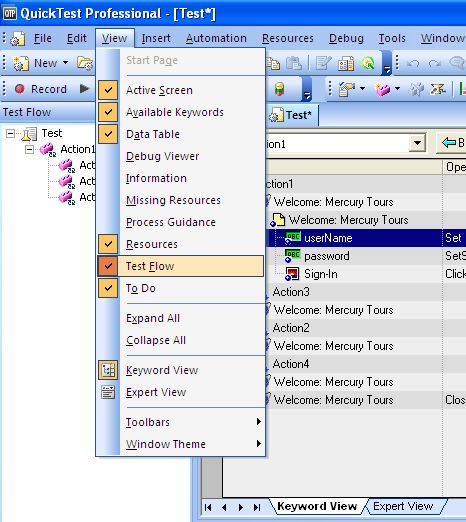Click the Run play arrow icon
The width and height of the screenshot is (466, 522).
pos(85,89)
